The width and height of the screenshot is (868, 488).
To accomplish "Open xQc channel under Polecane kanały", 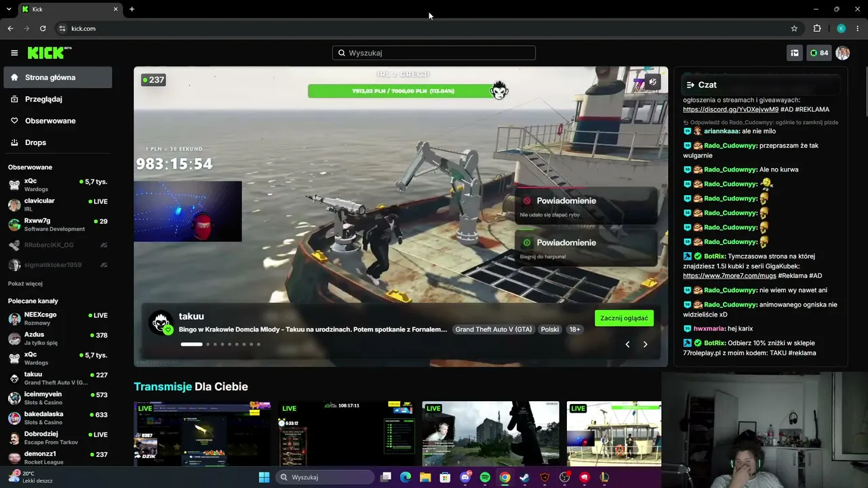I will point(58,359).
